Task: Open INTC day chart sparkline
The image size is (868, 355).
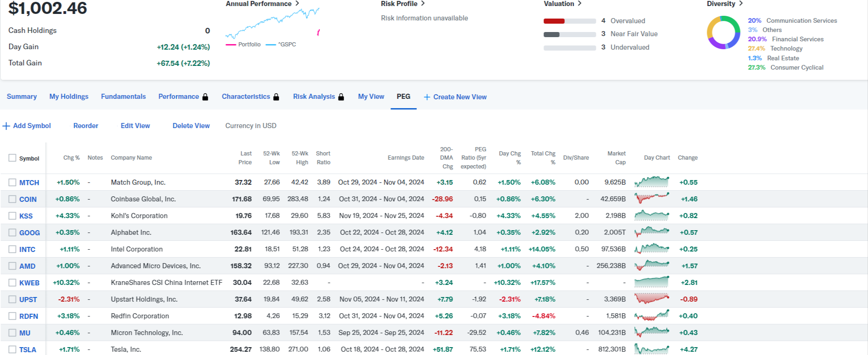Action: (652, 249)
